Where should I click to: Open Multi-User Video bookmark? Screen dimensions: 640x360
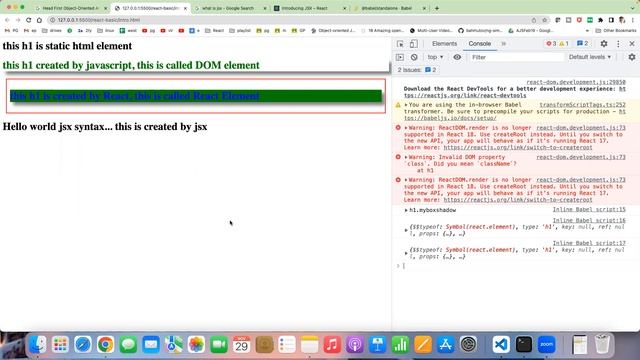pyautogui.click(x=431, y=31)
